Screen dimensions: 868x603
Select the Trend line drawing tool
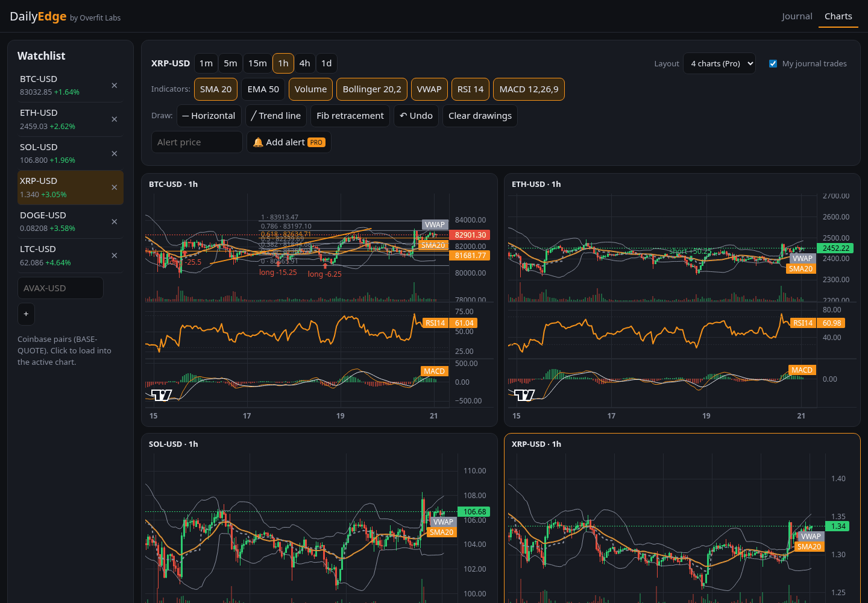[276, 116]
